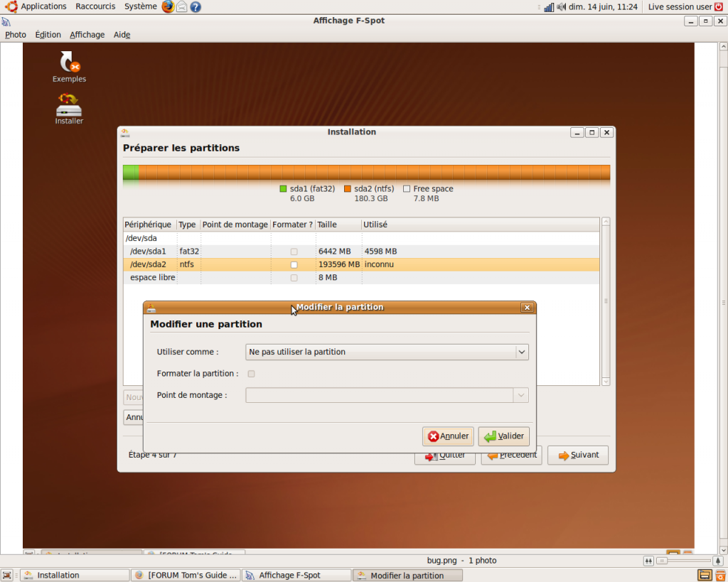Switch to FORUM Tom's Guide taskbar entry
The height and width of the screenshot is (582, 728).
pos(186,576)
